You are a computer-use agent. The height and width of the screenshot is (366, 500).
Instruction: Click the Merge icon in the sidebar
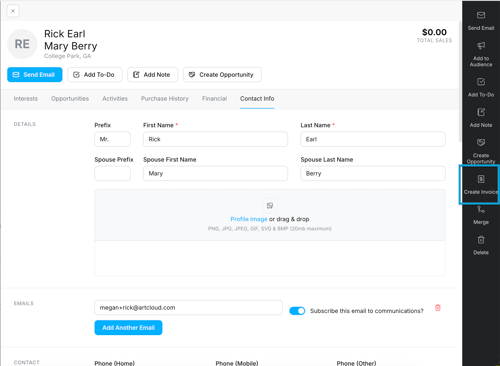pos(481,210)
